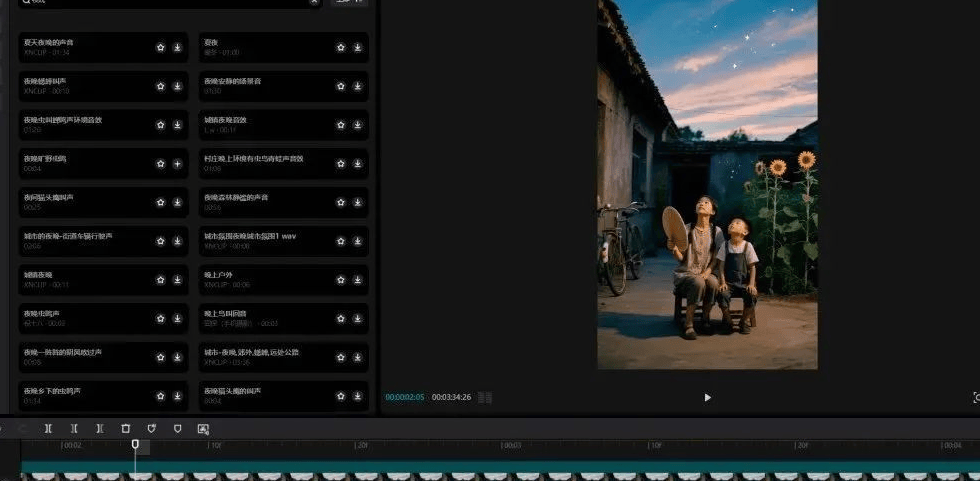Download the 夏天夜晚的声音 sound effect
Image resolution: width=980 pixels, height=481 pixels.
coord(177,47)
